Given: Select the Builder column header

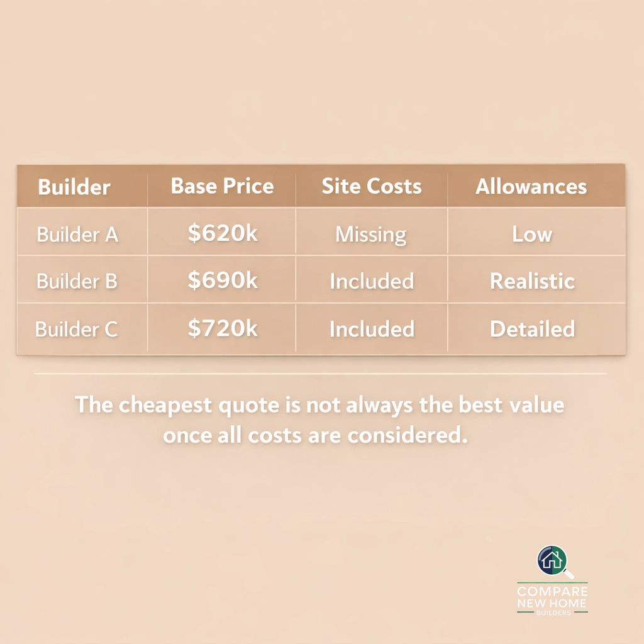Looking at the screenshot, I should (74, 187).
